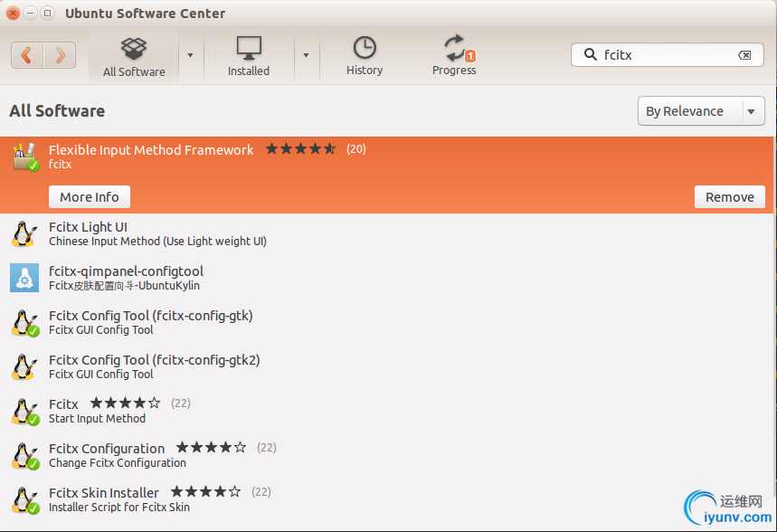Click the fcitx-config-gtk2 penguin icon

click(24, 367)
